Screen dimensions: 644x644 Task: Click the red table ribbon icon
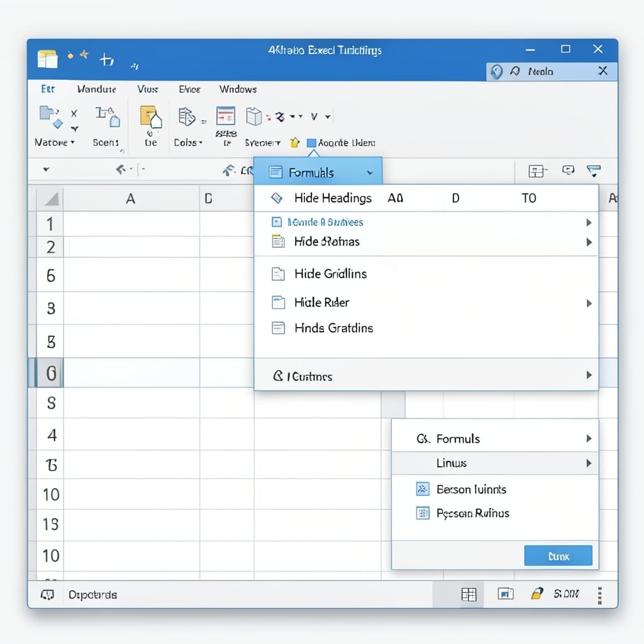(226, 116)
